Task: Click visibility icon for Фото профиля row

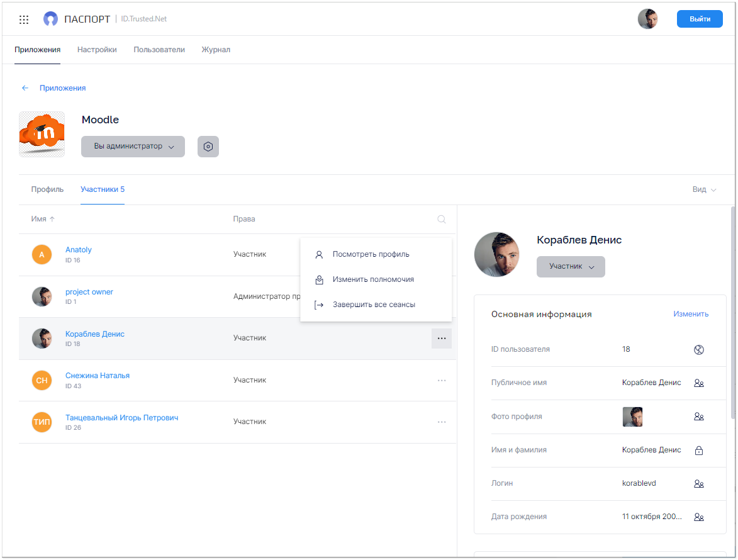Action: 699,417
